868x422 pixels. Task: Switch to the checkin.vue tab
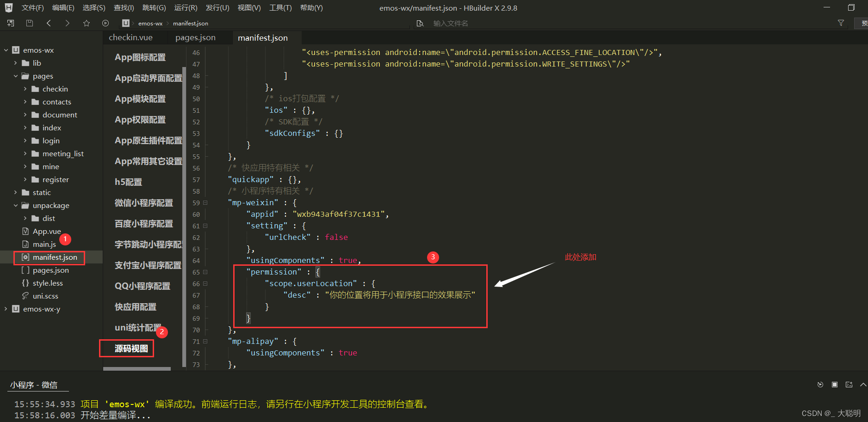130,37
